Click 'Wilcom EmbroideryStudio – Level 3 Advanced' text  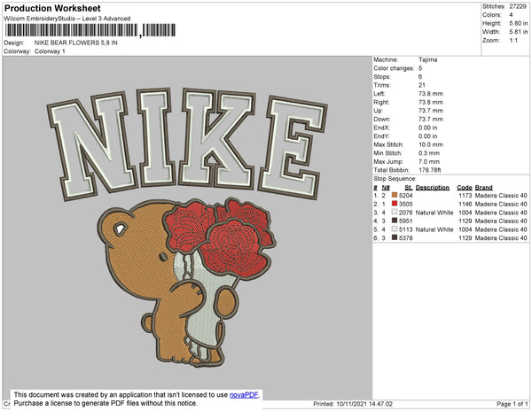tap(67, 19)
